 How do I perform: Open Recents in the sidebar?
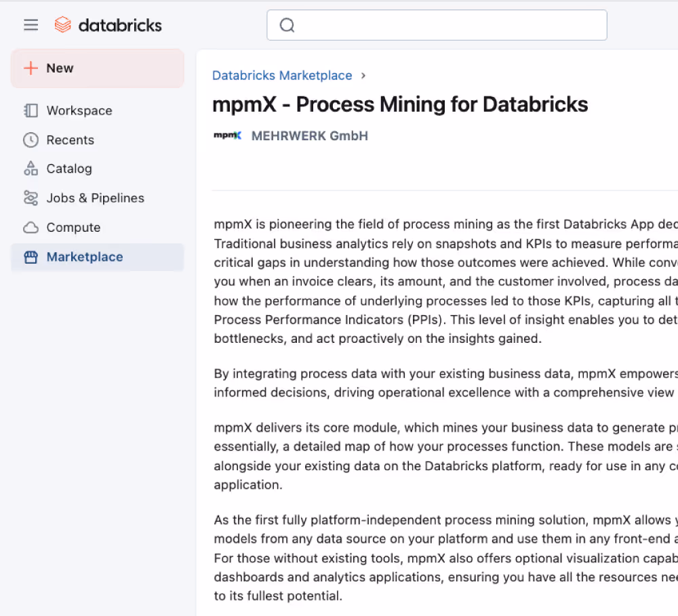pos(97,140)
